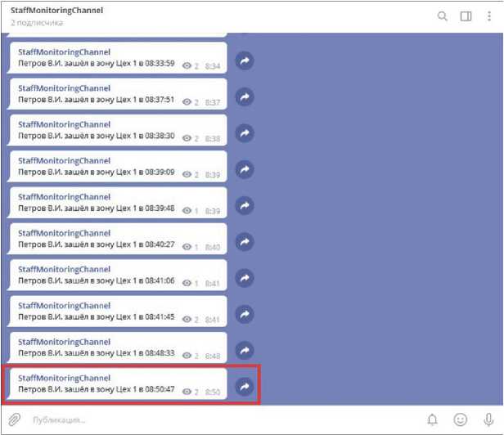Click sender name on the 08:50:47 message
The image size is (504, 435).
click(x=64, y=378)
